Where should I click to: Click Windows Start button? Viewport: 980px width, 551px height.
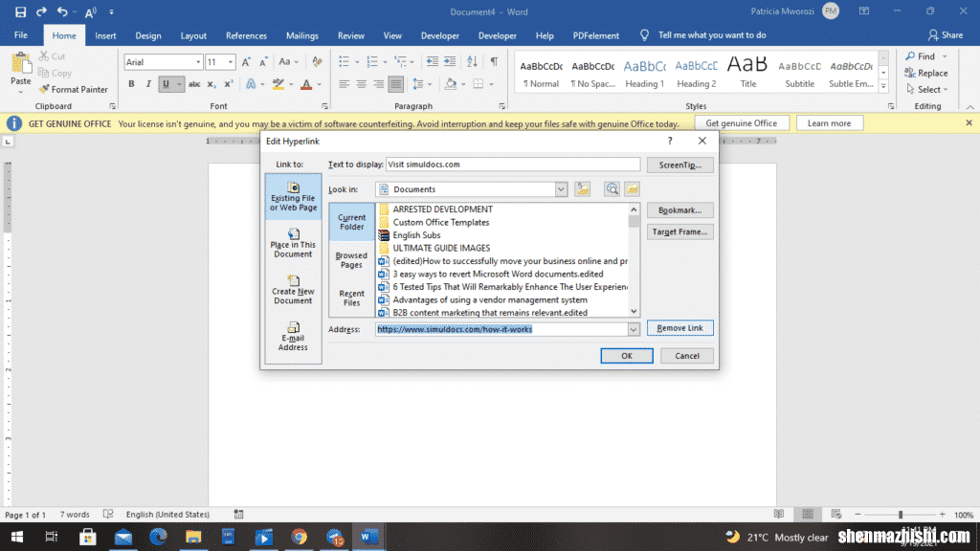(17, 537)
